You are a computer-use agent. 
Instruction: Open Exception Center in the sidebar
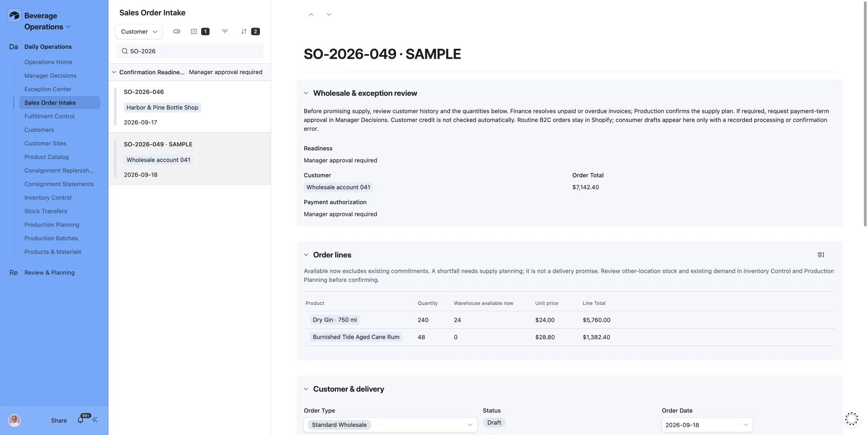[48, 89]
